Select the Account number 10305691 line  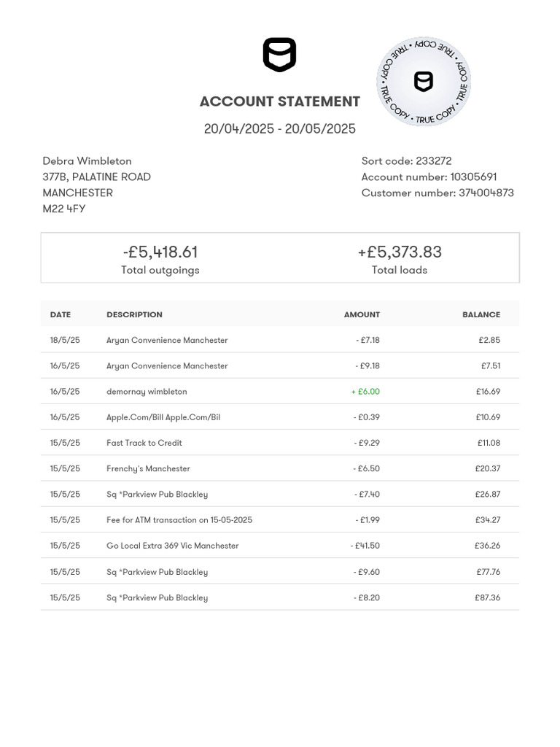click(429, 177)
